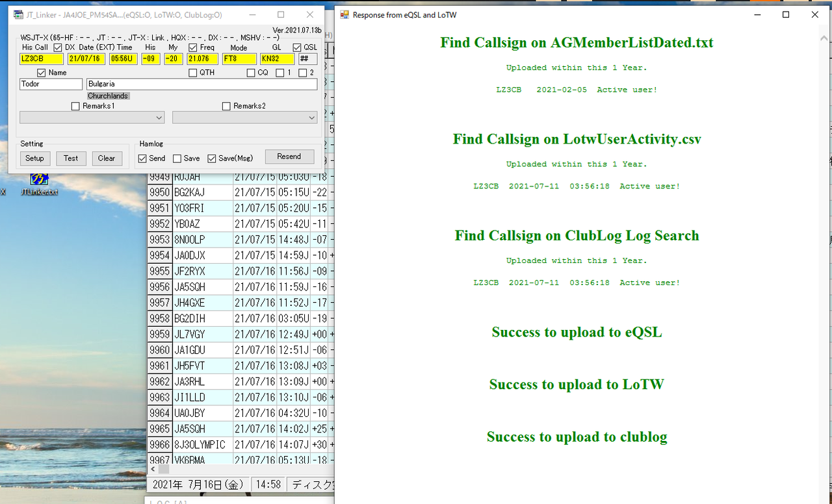The width and height of the screenshot is (832, 504).
Task: Click the His Call field LZ3CB
Action: tap(41, 59)
